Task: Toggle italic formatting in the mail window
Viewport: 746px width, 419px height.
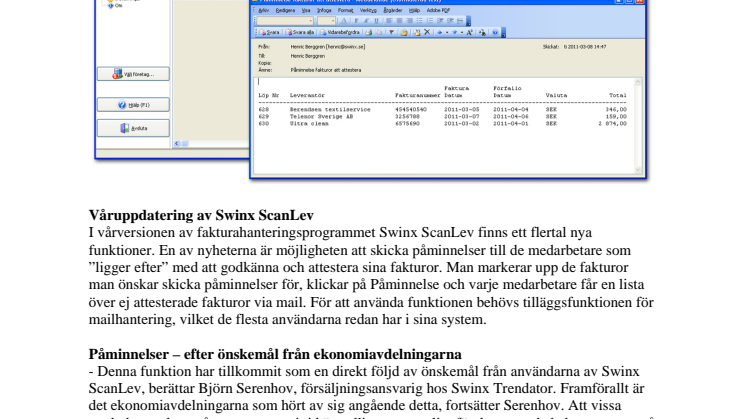Action: coord(366,21)
